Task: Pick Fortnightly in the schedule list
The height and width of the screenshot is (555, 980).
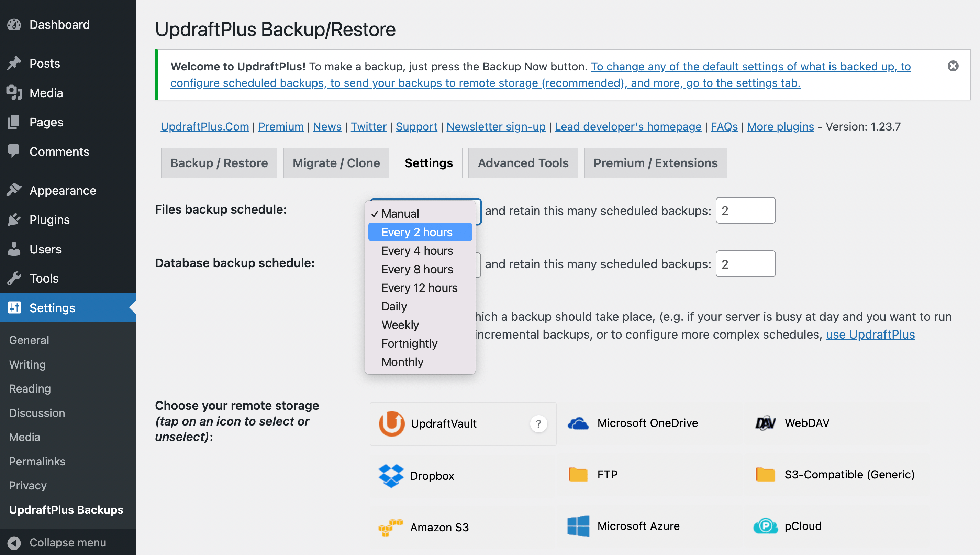Action: 409,343
